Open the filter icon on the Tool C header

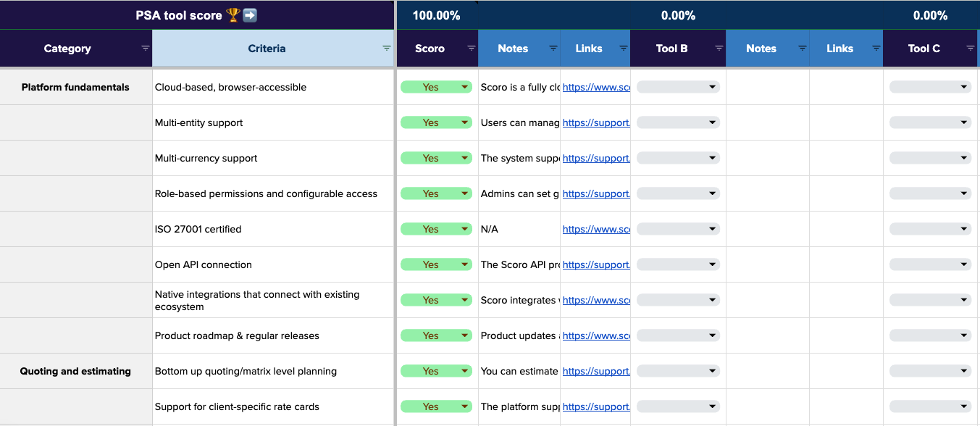click(971, 48)
